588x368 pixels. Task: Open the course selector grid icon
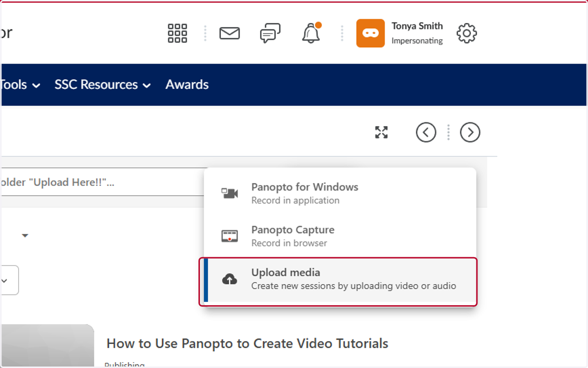pyautogui.click(x=177, y=33)
